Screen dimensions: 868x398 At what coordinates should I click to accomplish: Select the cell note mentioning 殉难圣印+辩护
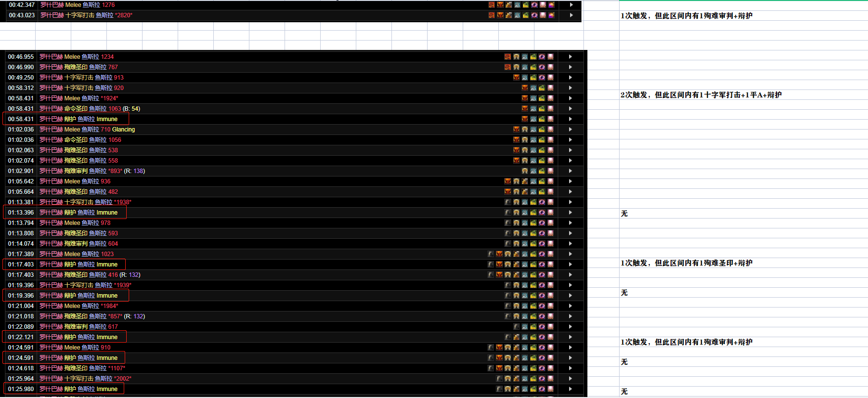click(686, 263)
